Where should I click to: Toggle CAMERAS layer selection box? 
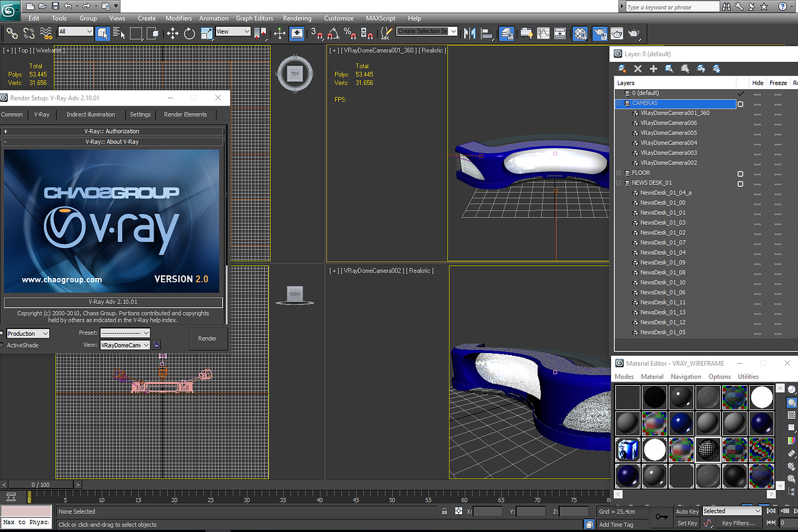740,104
